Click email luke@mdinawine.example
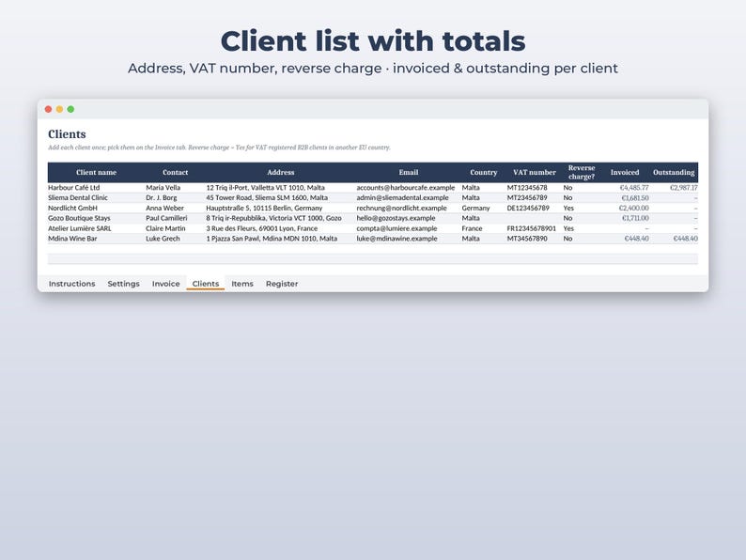This screenshot has height=560, width=746. pyautogui.click(x=396, y=239)
